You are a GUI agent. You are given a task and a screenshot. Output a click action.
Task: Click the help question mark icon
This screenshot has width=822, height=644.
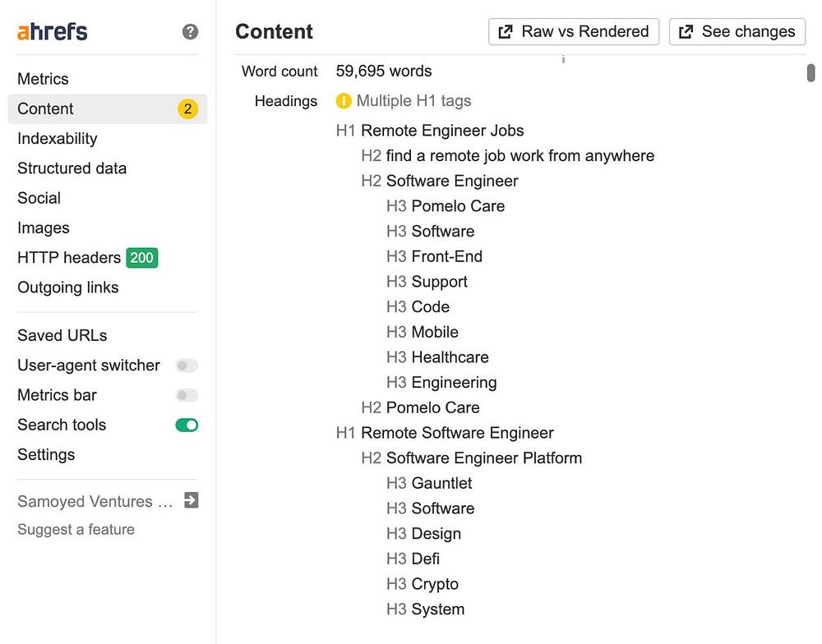pos(190,32)
